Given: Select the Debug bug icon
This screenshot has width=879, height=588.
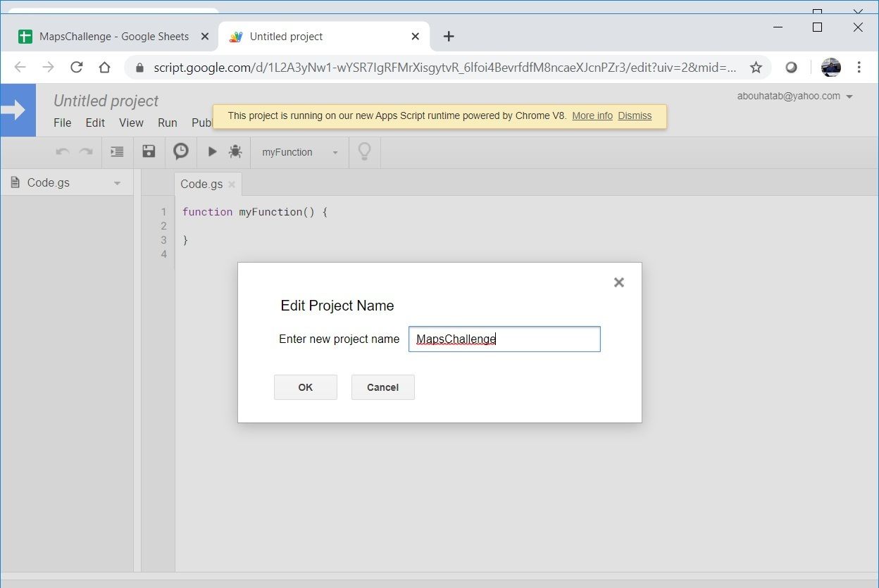Looking at the screenshot, I should point(235,151).
